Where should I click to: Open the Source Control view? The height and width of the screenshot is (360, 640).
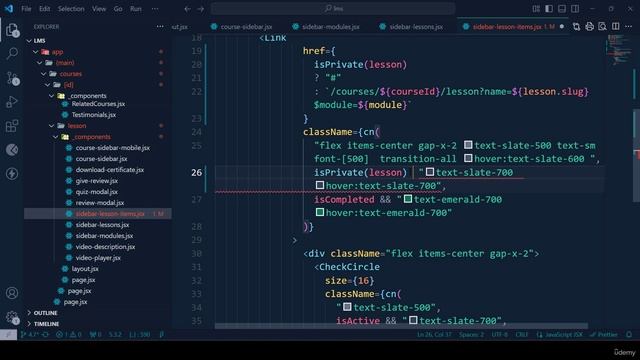(x=12, y=78)
